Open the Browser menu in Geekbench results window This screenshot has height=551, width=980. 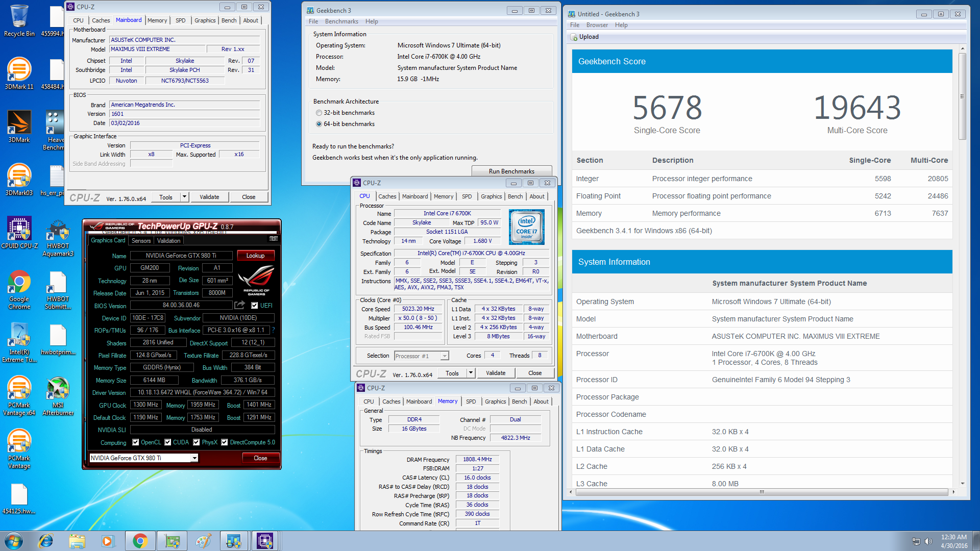[597, 25]
